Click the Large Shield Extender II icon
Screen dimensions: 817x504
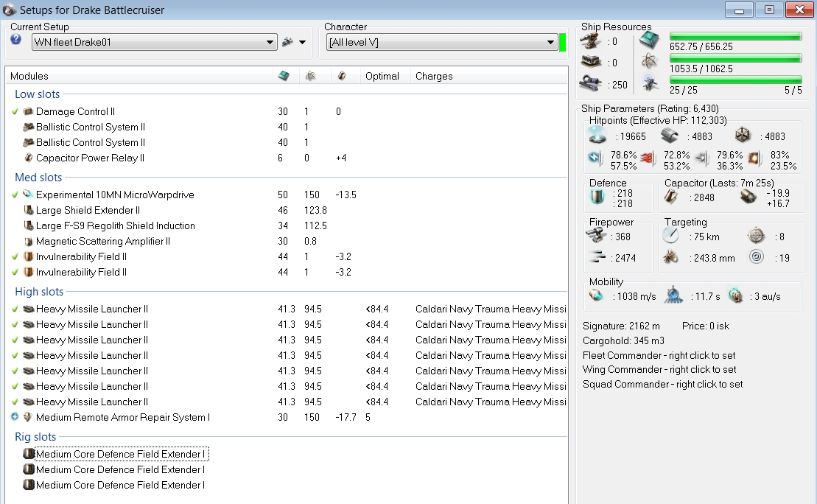pos(29,210)
